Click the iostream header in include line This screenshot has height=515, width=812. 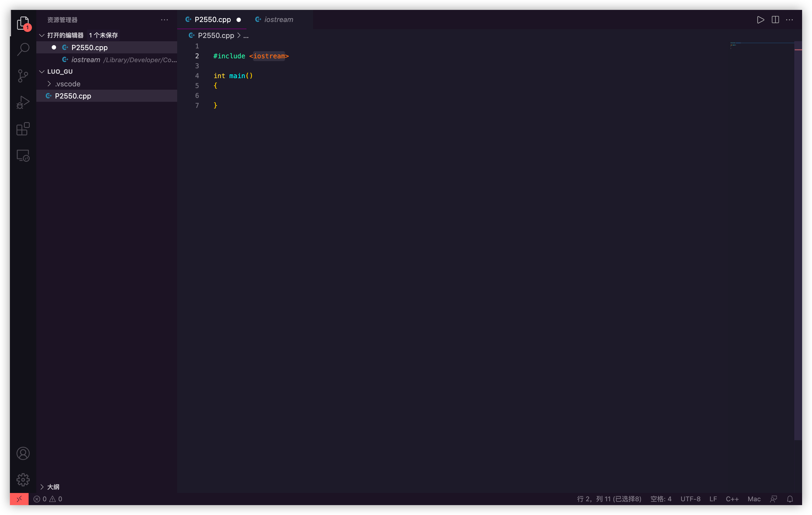269,56
